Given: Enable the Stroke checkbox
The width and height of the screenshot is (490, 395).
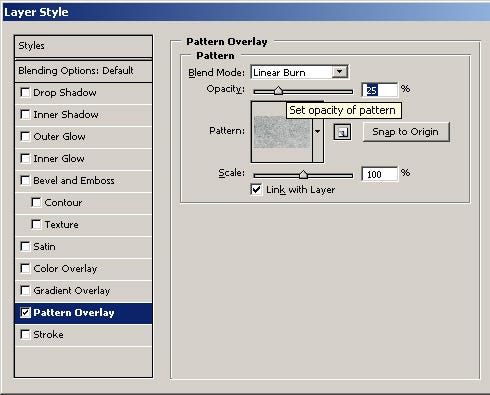Looking at the screenshot, I should tap(25, 334).
